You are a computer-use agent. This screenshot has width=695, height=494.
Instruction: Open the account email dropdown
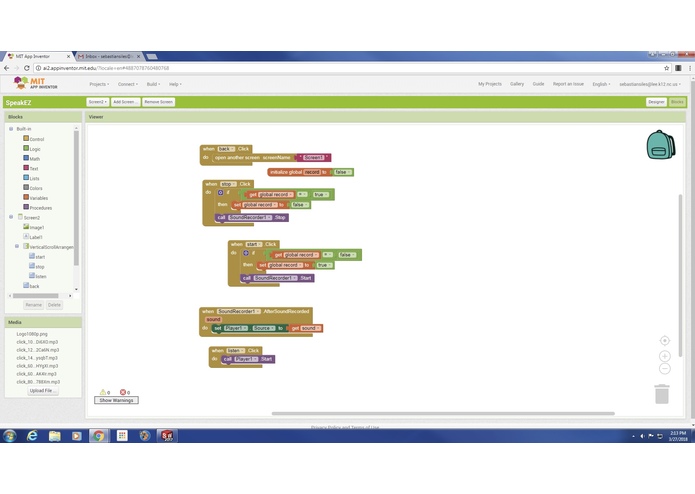point(650,84)
